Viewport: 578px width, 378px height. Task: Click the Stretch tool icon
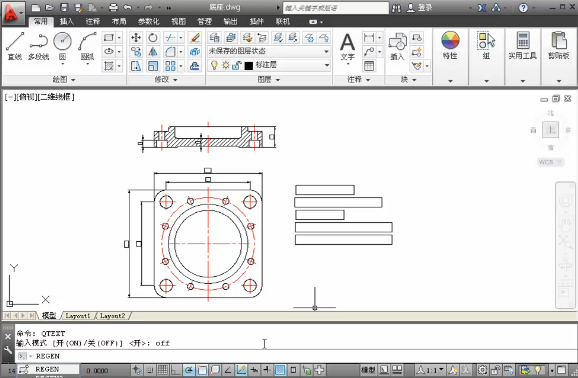pyautogui.click(x=136, y=66)
